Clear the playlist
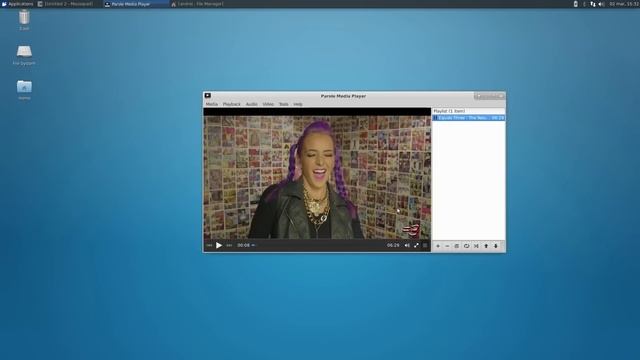 point(457,246)
